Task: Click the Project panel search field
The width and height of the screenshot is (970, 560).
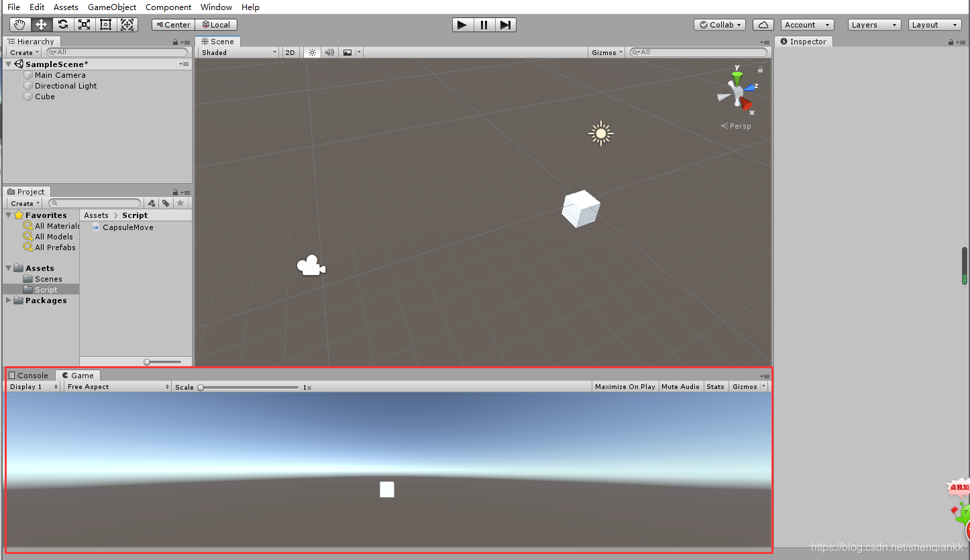Action: click(95, 203)
